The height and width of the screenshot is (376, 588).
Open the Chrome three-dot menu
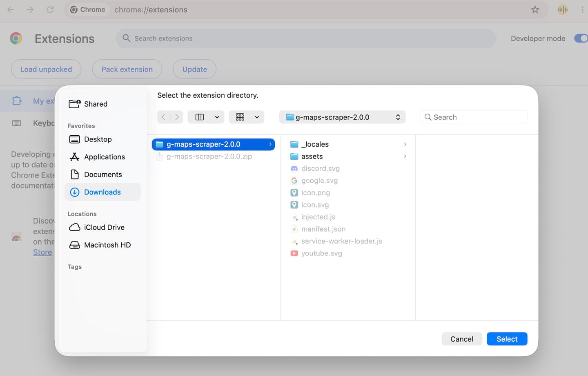582,9
